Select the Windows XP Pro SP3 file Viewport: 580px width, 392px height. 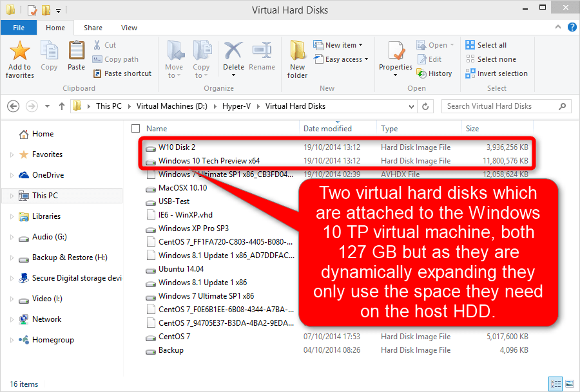[x=193, y=229]
